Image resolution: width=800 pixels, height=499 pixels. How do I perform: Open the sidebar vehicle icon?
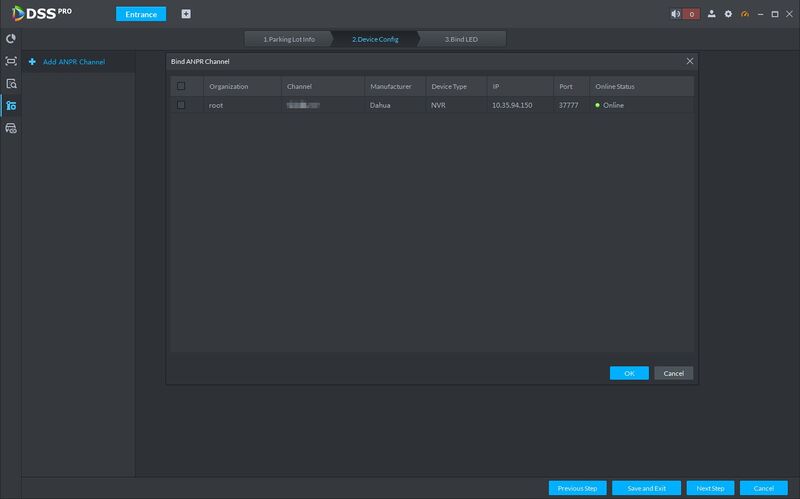point(11,128)
